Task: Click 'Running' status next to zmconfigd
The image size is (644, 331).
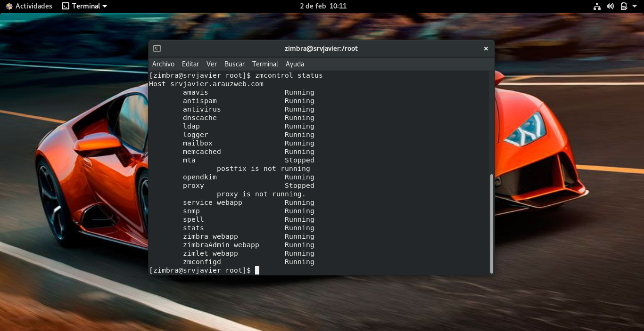Action: pyautogui.click(x=299, y=262)
